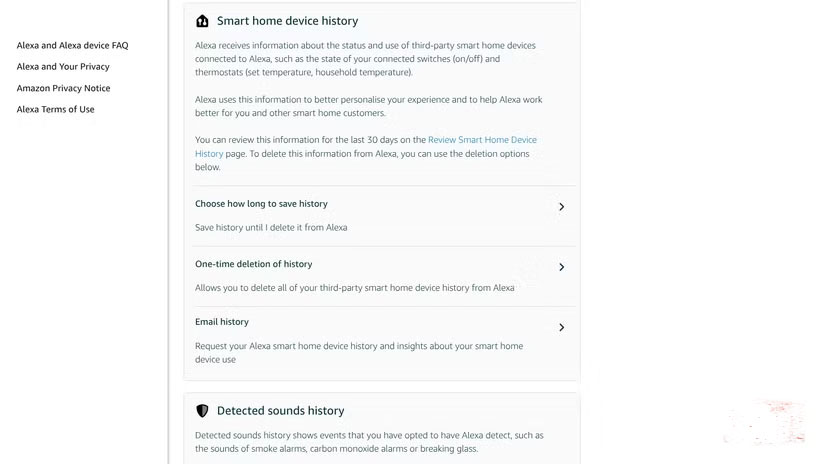Expand Choose how long to save history chevron
This screenshot has width=825, height=464.
561,207
